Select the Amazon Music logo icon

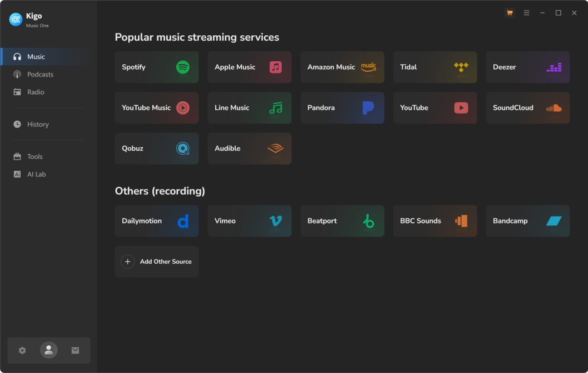(x=368, y=67)
